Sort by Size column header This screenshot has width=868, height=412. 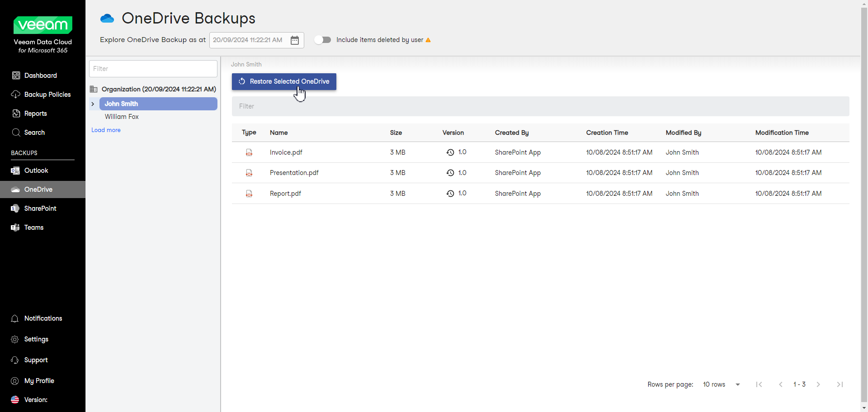click(x=396, y=133)
